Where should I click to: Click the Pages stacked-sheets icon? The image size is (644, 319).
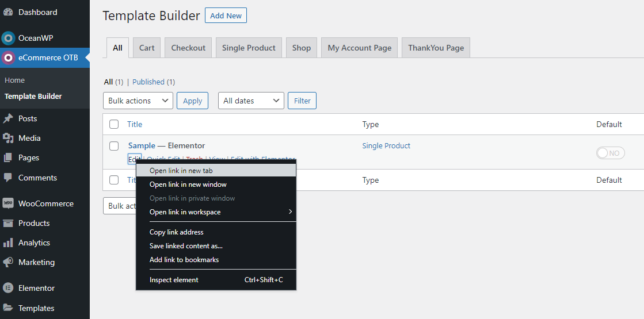click(8, 158)
